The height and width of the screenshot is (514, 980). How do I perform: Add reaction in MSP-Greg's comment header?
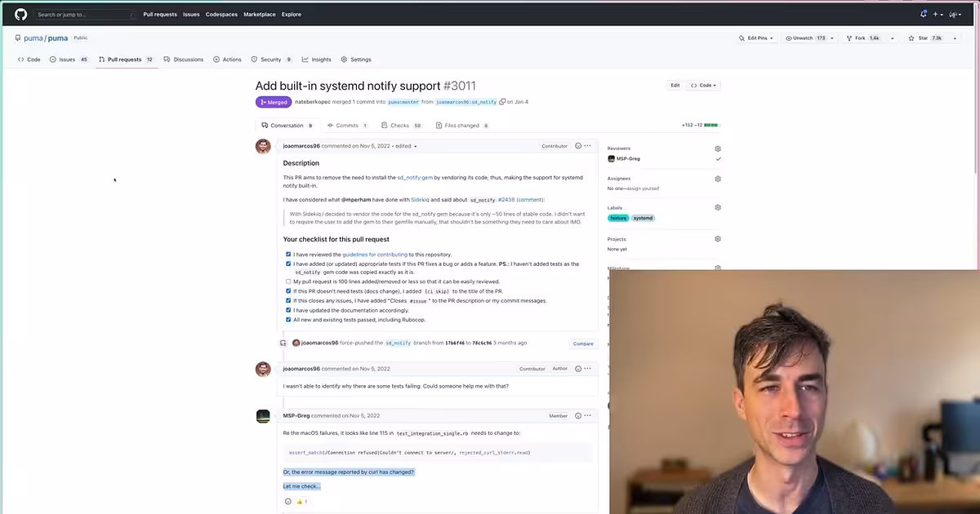point(578,416)
